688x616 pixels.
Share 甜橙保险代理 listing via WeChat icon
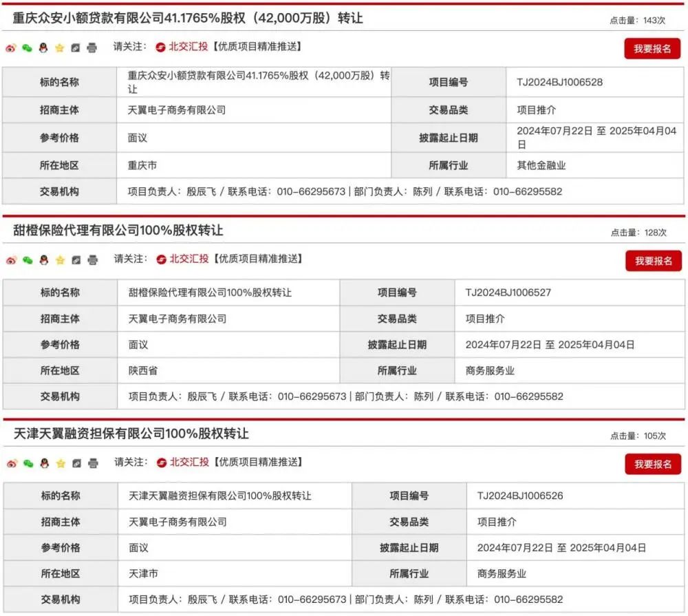28,260
